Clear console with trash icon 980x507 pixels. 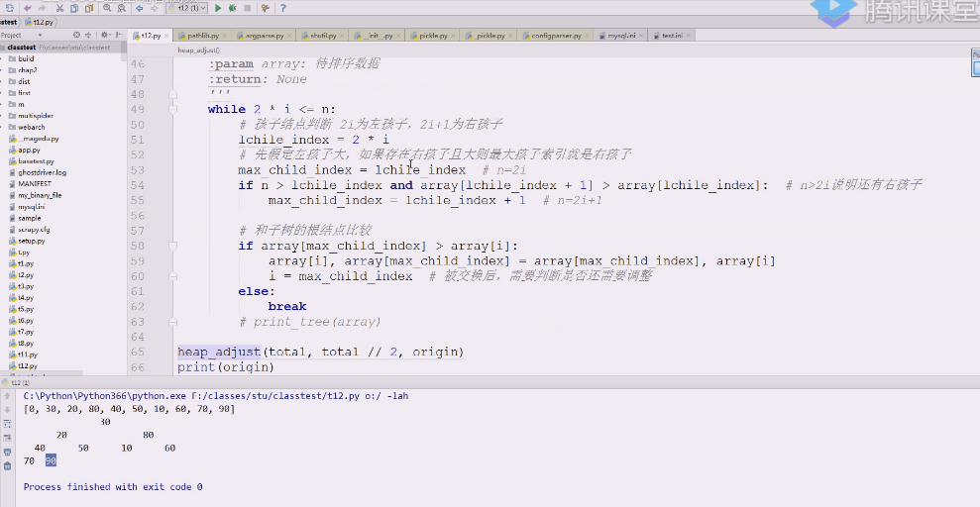(8, 465)
